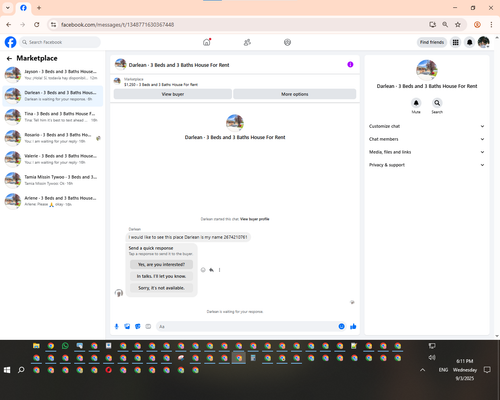The height and width of the screenshot is (400, 500).
Task: Click the message text input box
Action: click(247, 327)
